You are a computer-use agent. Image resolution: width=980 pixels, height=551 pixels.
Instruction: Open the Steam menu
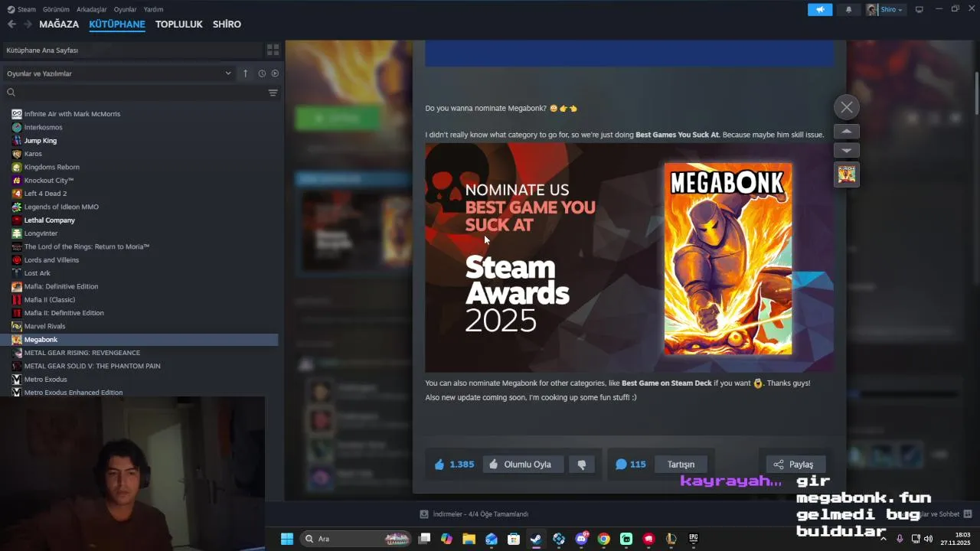21,9
